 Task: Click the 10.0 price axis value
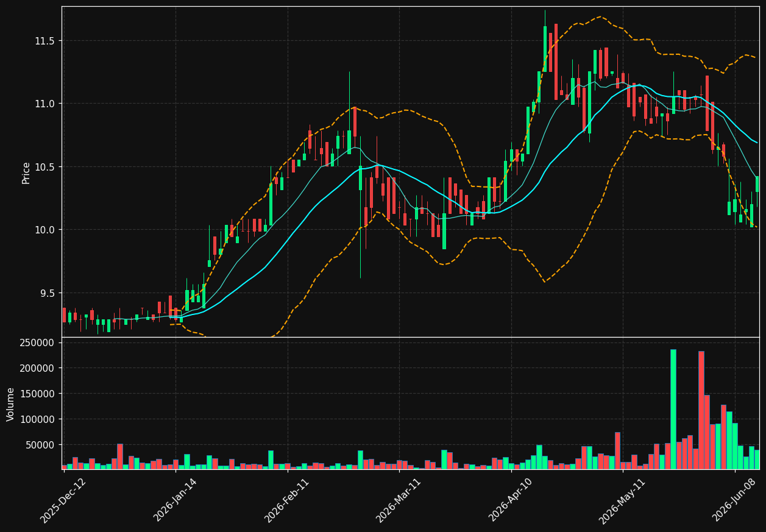(44, 230)
